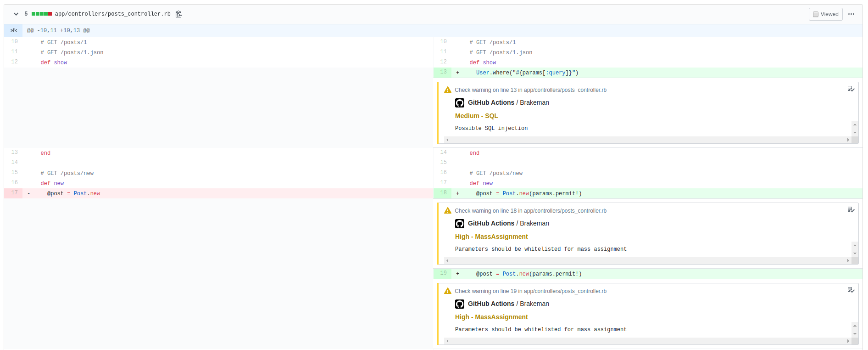Click down arrow in line 18 annotation scrollbar
The image size is (868, 350).
(x=855, y=254)
